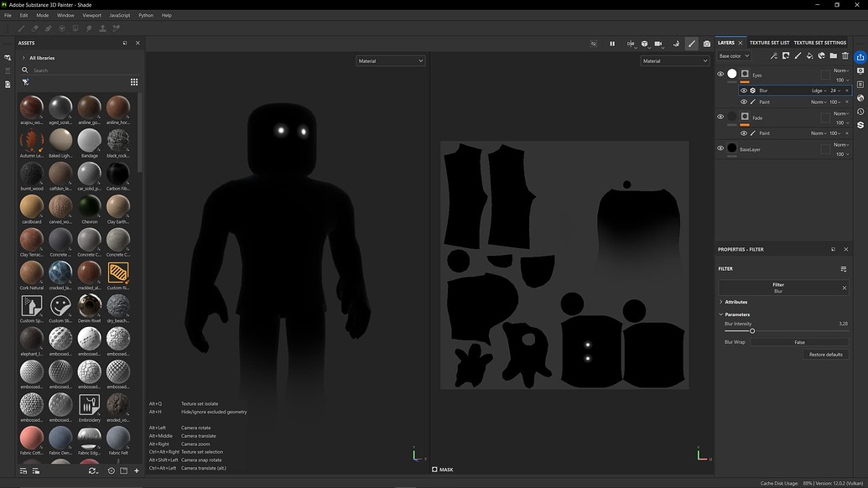This screenshot has height=488, width=868.
Task: Open the Filter panel options menu icon
Action: [x=844, y=269]
